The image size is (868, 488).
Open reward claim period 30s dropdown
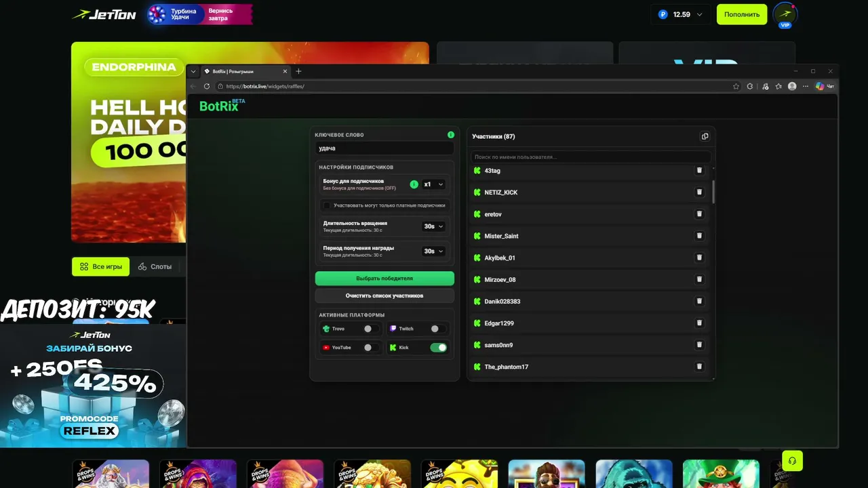433,251
